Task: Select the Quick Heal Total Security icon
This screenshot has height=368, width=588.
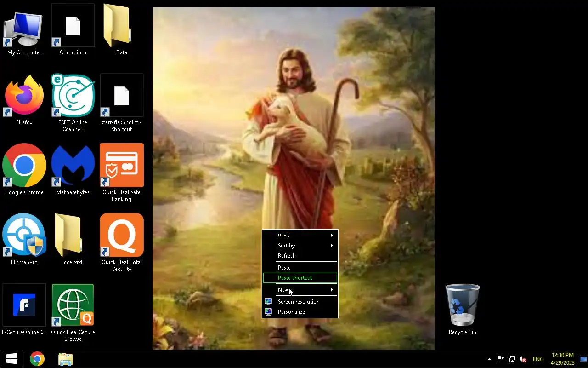Action: point(122,243)
